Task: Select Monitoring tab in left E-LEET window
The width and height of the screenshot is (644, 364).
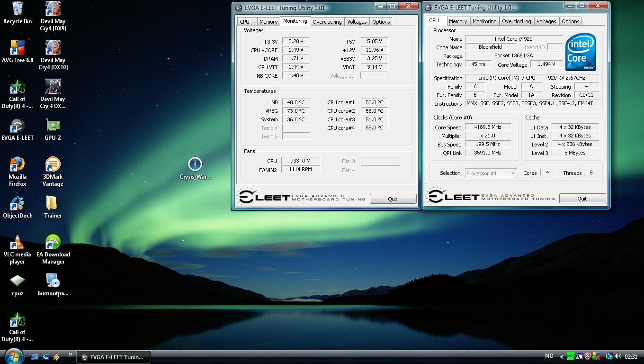Action: tap(295, 21)
